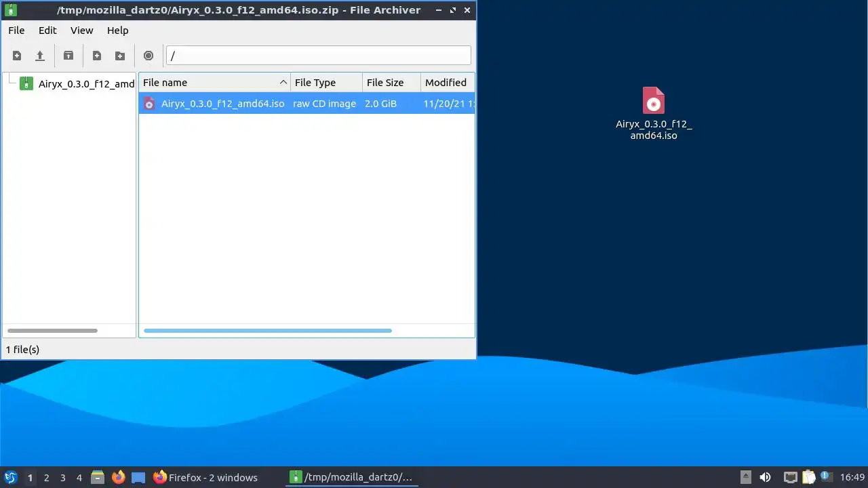The height and width of the screenshot is (488, 868).
Task: Switch to workspace 2
Action: 46,478
